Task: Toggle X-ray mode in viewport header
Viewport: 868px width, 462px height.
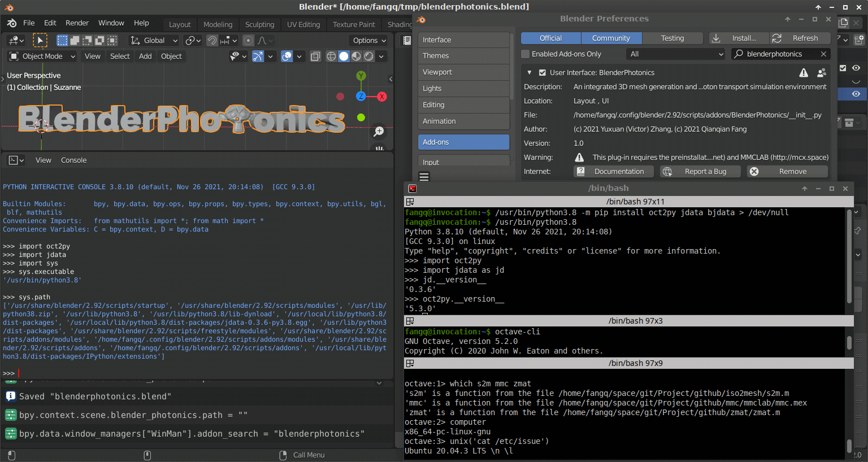Action: (x=315, y=56)
